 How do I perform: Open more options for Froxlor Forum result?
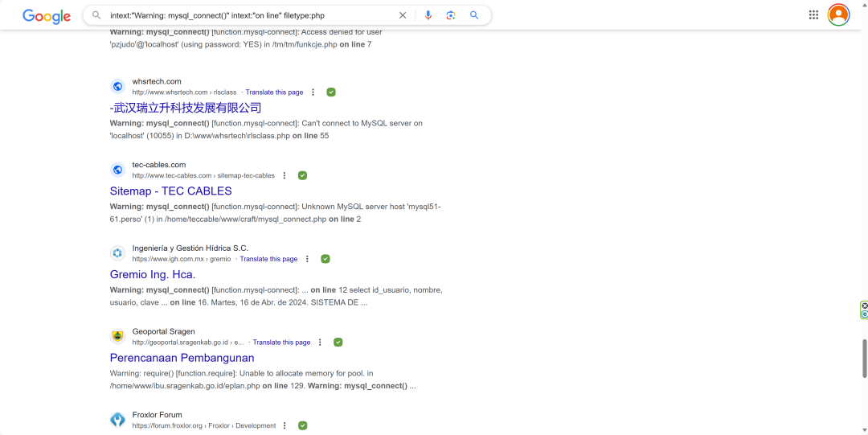285,425
